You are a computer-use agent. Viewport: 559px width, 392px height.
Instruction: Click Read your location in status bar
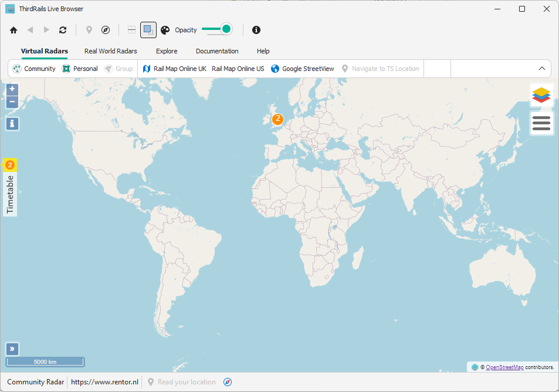(187, 382)
